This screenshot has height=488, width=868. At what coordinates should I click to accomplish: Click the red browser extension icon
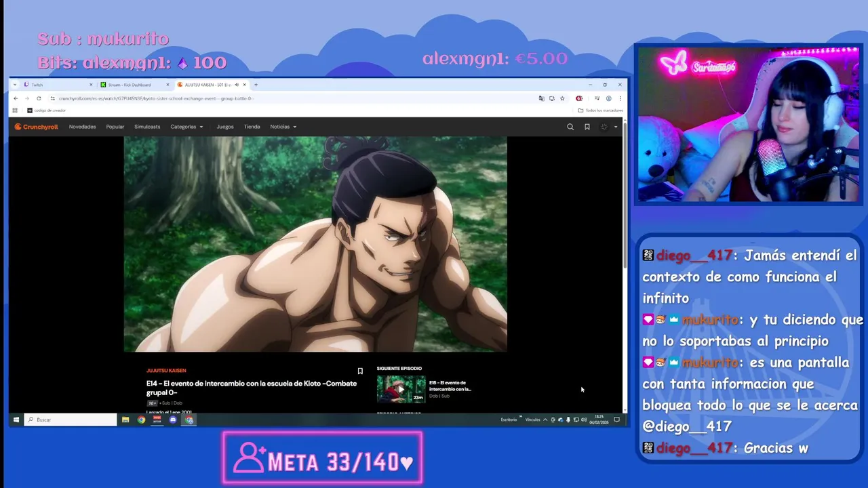coord(579,98)
